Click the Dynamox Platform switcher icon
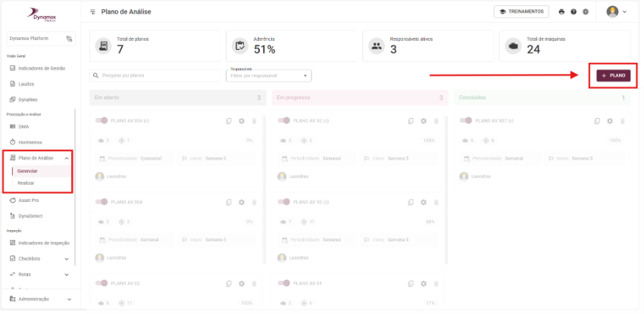The image size is (644, 314). [x=69, y=38]
